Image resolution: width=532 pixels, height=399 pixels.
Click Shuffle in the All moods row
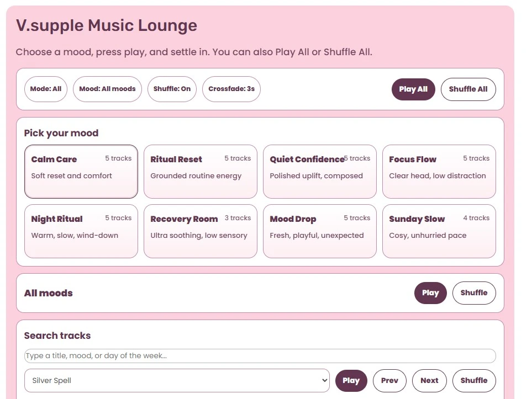(473, 293)
